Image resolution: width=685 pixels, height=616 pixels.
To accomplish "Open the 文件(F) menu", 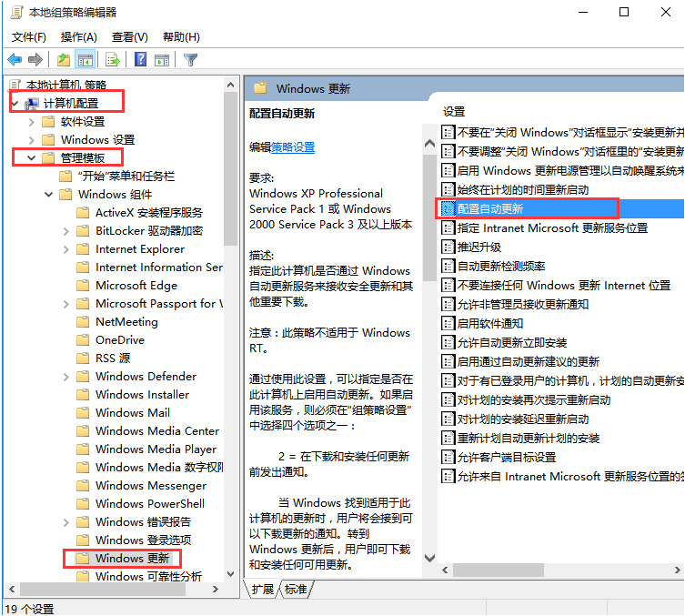I will (x=28, y=37).
